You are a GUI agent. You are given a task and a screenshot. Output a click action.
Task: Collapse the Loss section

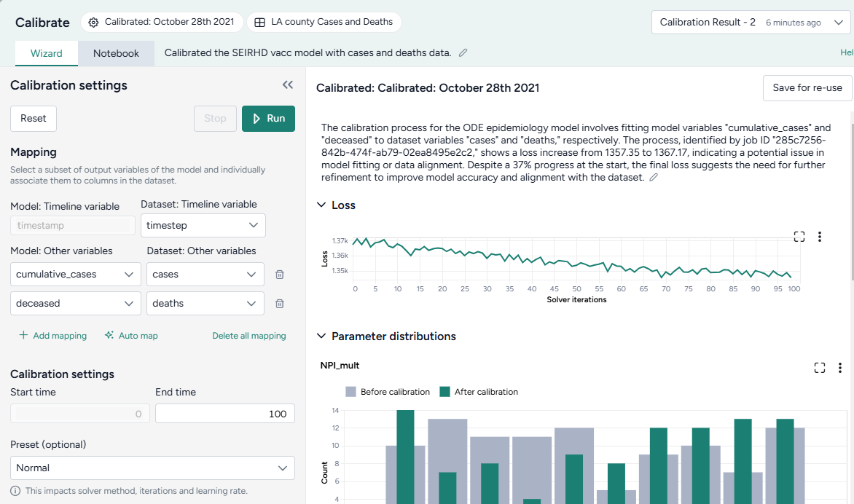tap(321, 205)
